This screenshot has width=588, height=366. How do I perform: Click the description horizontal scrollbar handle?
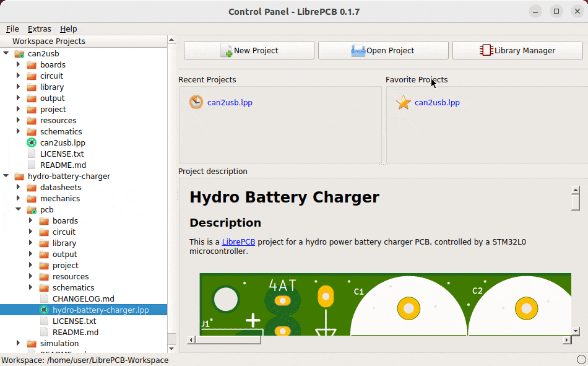coord(228,340)
